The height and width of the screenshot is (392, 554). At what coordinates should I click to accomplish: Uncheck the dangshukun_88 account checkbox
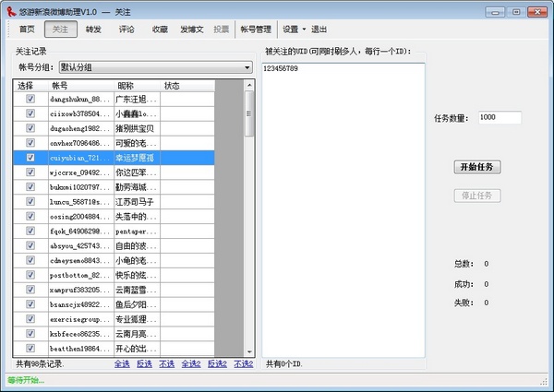(x=30, y=99)
